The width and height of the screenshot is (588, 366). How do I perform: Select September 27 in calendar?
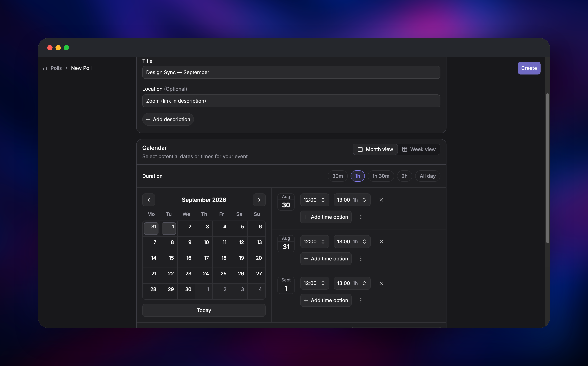[257, 275]
